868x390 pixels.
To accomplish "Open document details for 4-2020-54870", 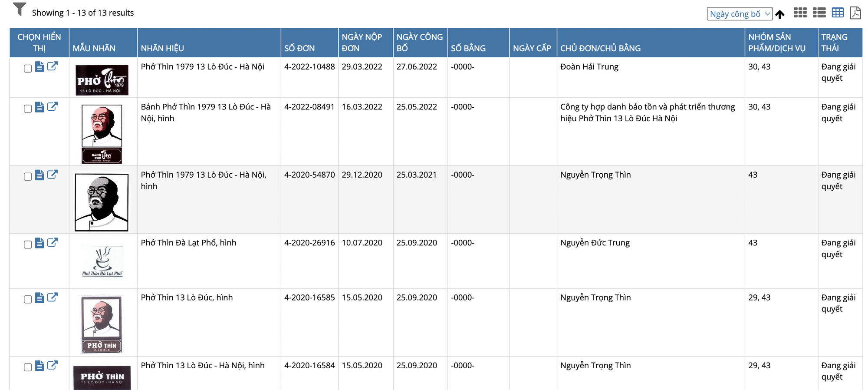I will tap(39, 175).
